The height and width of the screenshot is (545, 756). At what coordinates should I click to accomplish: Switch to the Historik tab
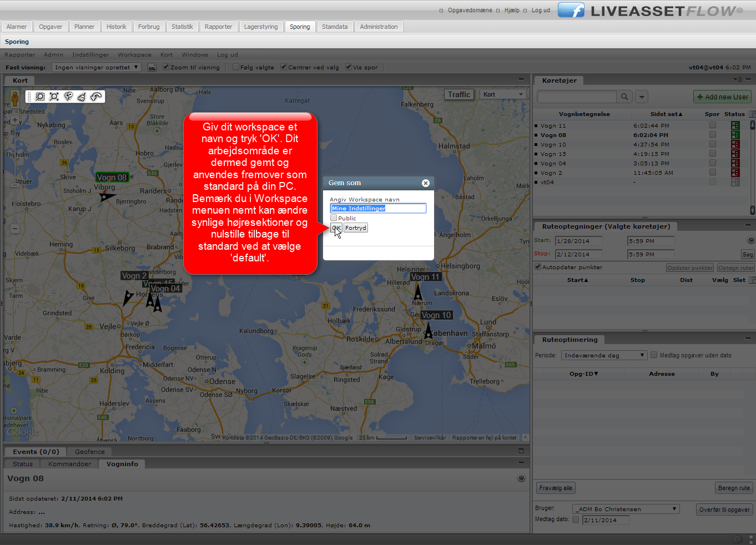point(117,27)
